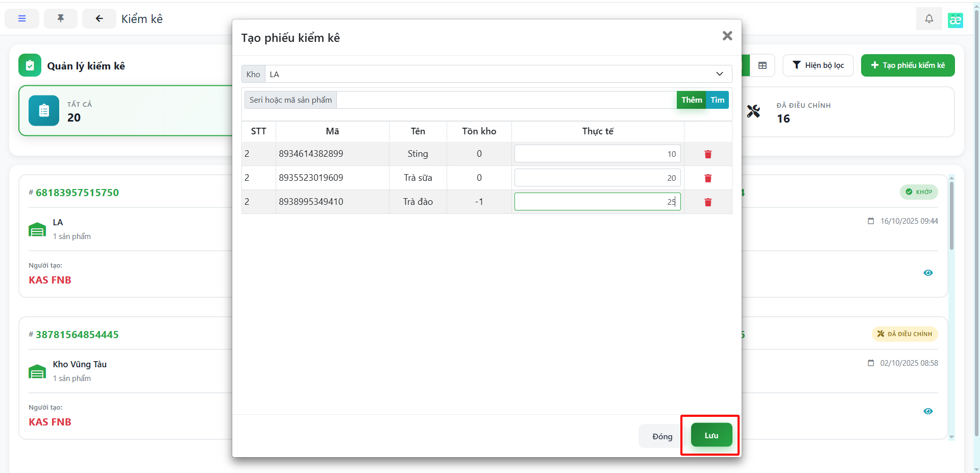This screenshot has height=473, width=980.
Task: Open the Kho warehouse dropdown
Action: [x=498, y=74]
